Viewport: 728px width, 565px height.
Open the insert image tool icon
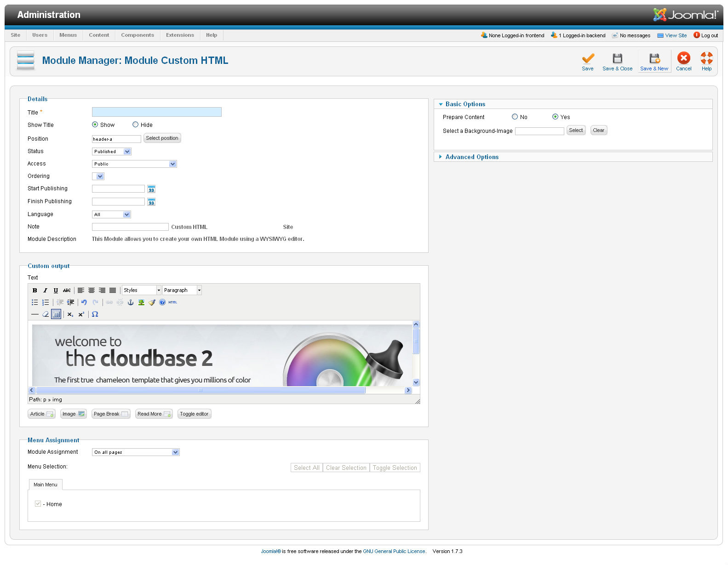pos(141,302)
